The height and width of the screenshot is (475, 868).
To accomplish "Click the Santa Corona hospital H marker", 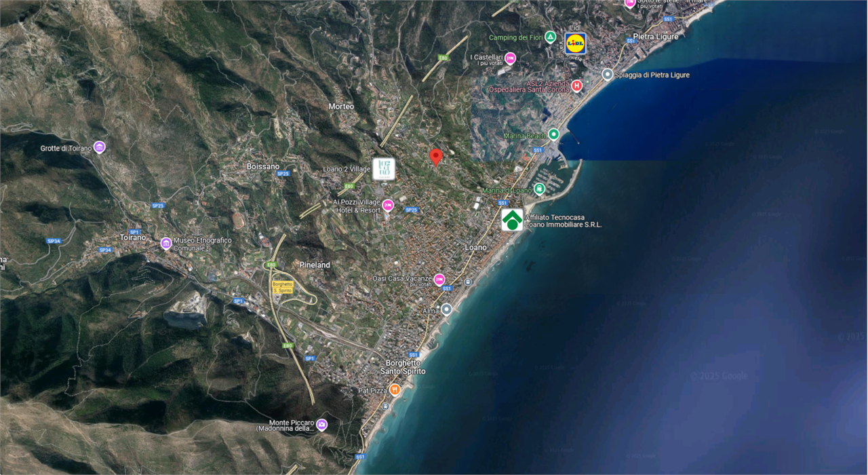I will pos(576,85).
